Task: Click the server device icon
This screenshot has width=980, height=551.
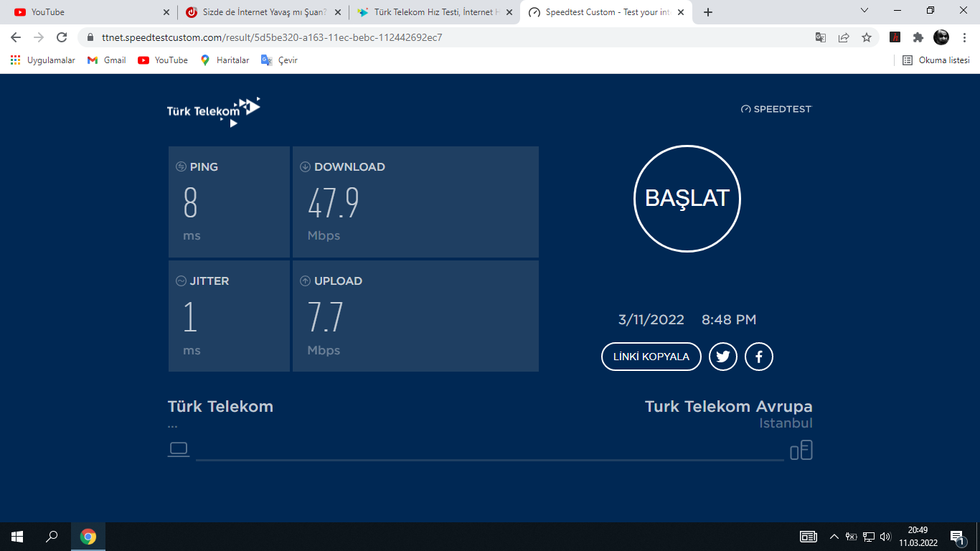Action: click(x=801, y=451)
